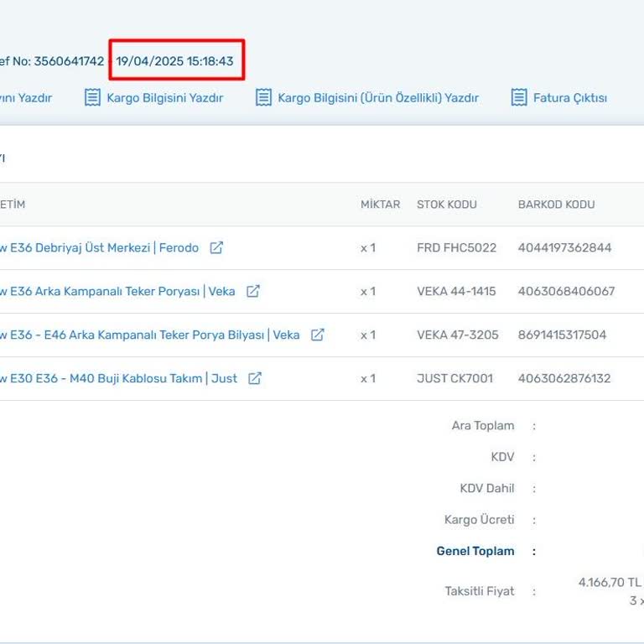Open external link icon for Teker Porya Bilyası
The width and height of the screenshot is (644, 644).
[318, 335]
